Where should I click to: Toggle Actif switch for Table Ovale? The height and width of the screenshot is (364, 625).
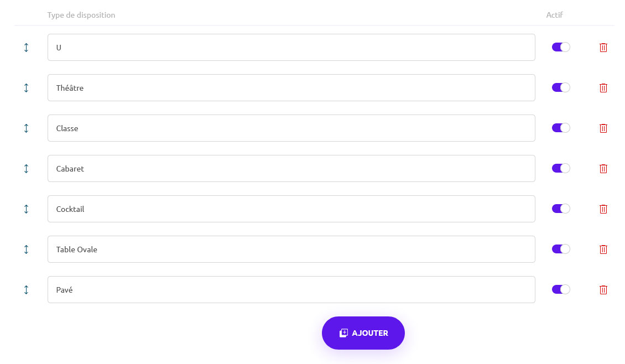point(561,249)
